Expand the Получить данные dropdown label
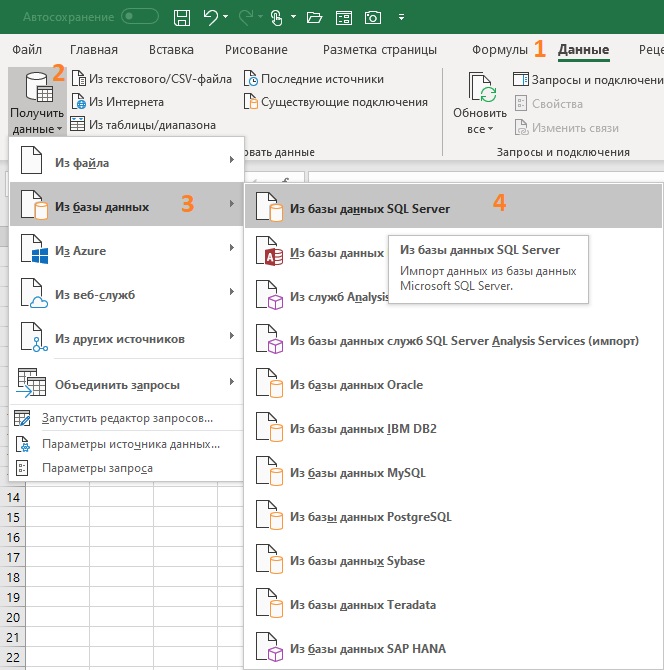 tap(37, 121)
